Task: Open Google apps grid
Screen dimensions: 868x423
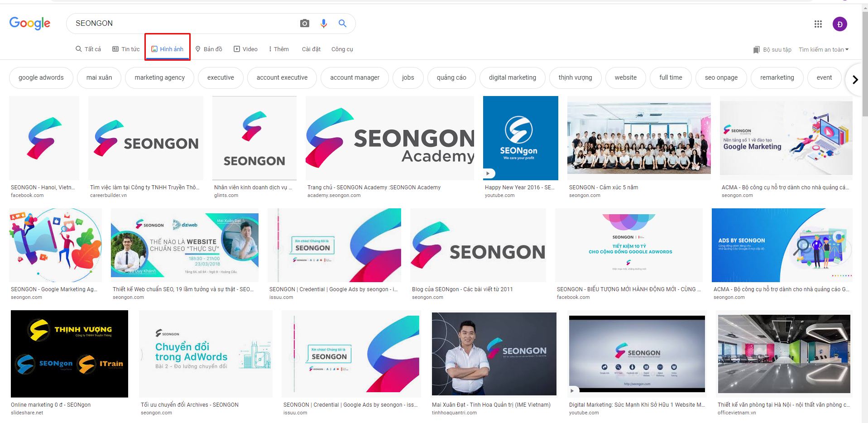Action: pyautogui.click(x=818, y=24)
